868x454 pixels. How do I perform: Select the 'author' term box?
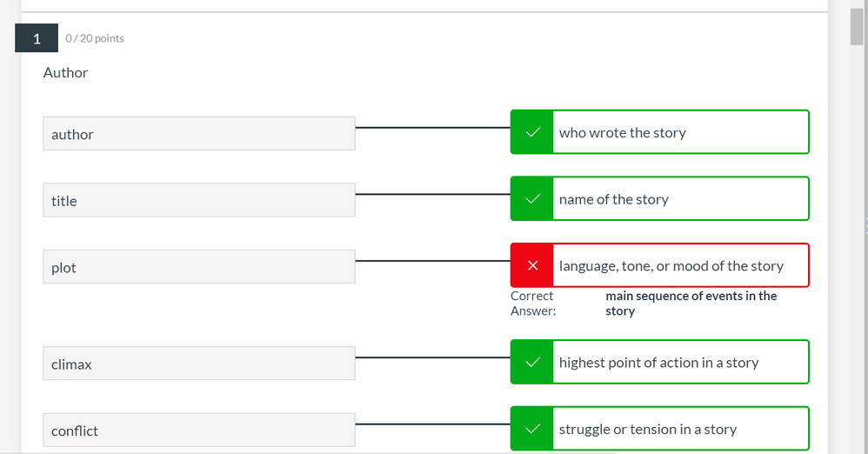pos(199,133)
